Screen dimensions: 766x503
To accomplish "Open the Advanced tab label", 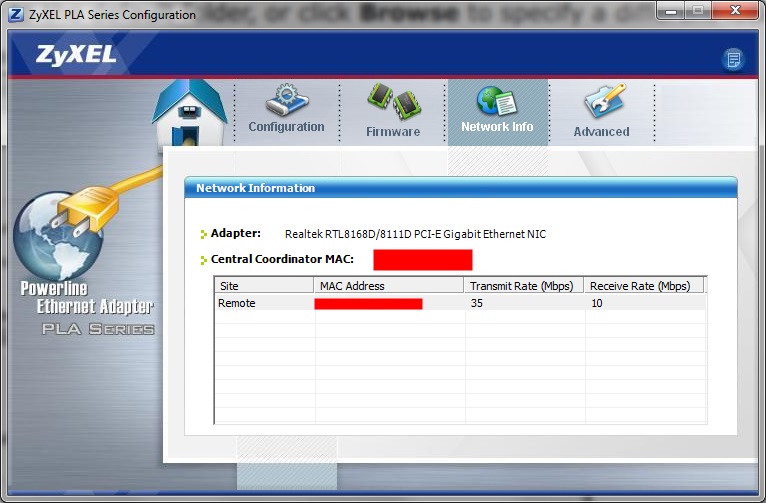I will pyautogui.click(x=601, y=132).
